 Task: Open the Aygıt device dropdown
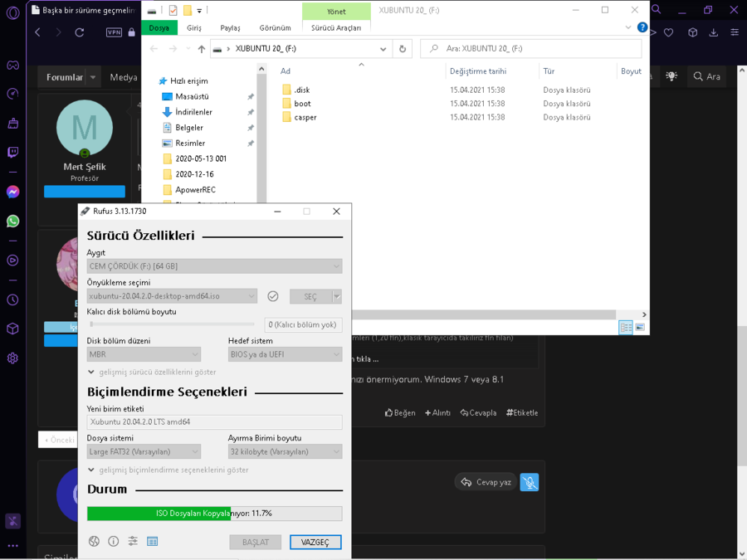[214, 266]
